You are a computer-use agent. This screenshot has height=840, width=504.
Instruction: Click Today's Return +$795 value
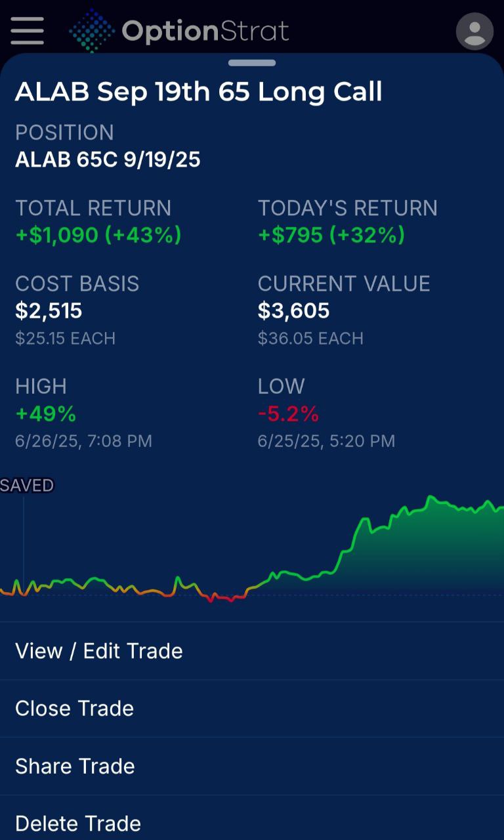click(331, 235)
